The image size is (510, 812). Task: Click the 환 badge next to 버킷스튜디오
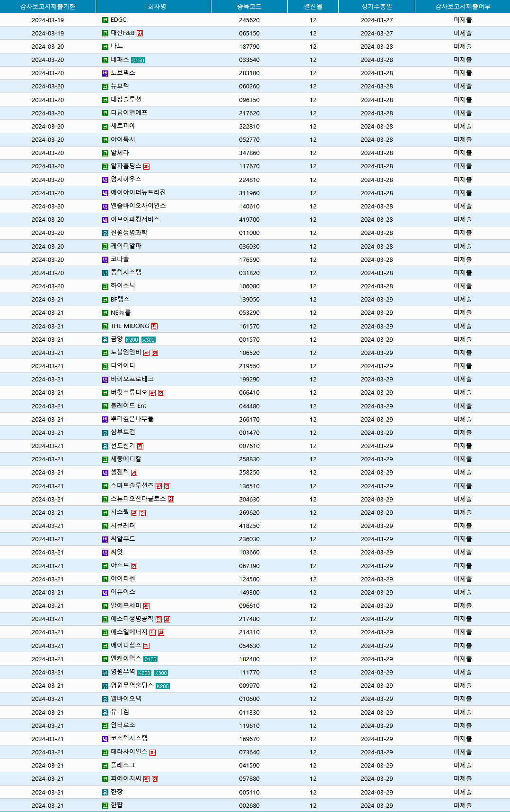tap(161, 393)
